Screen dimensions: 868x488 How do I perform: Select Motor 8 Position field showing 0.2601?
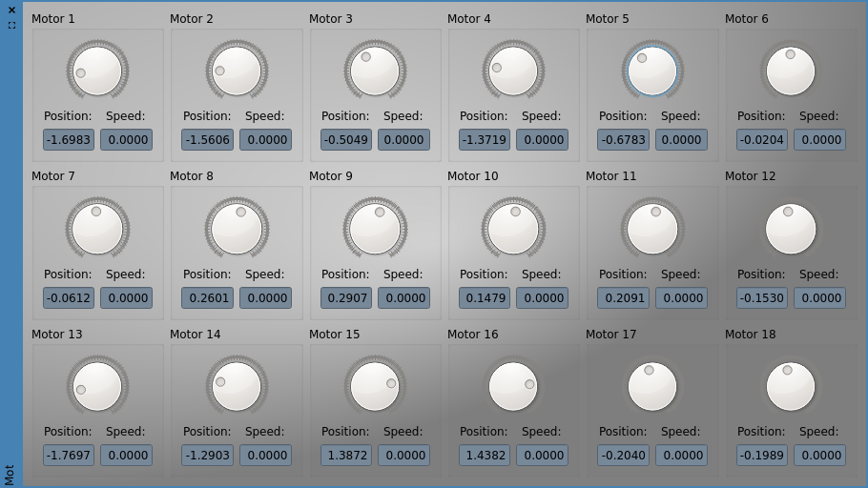pyautogui.click(x=207, y=297)
